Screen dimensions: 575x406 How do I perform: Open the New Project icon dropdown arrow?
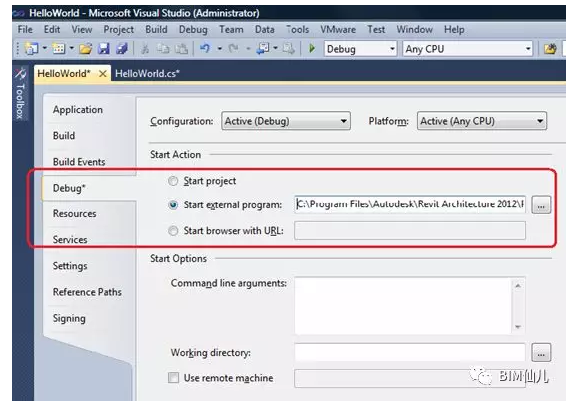click(x=45, y=48)
